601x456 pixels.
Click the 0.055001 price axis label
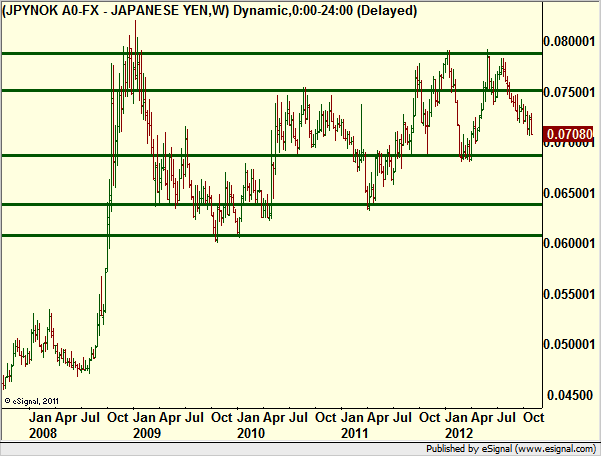point(570,294)
